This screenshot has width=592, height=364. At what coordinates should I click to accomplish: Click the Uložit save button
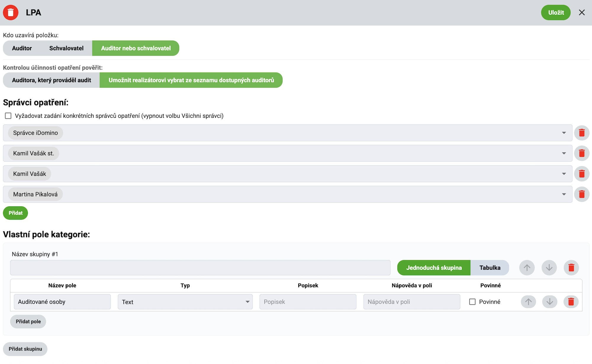pyautogui.click(x=556, y=12)
